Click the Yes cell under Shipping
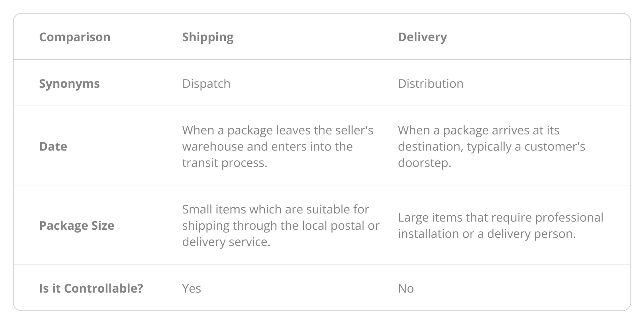Screen dimensions: 644x324 pos(192,288)
